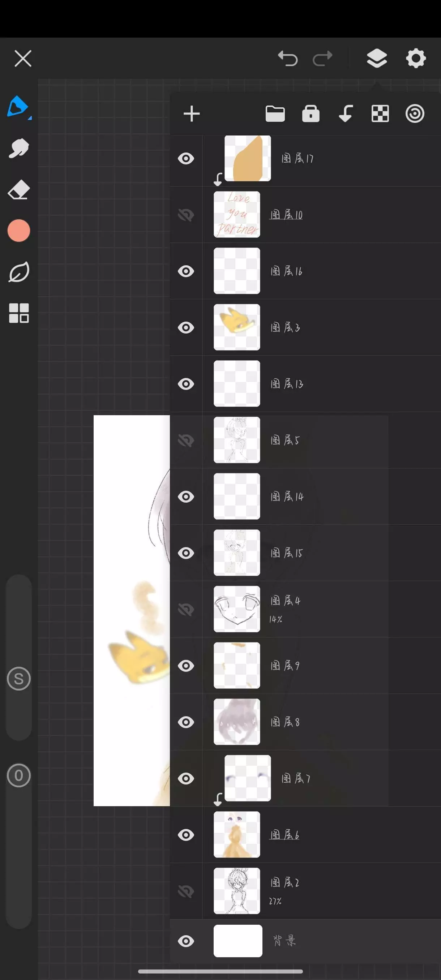This screenshot has height=980, width=441.
Task: Open the settings gear
Action: [415, 58]
